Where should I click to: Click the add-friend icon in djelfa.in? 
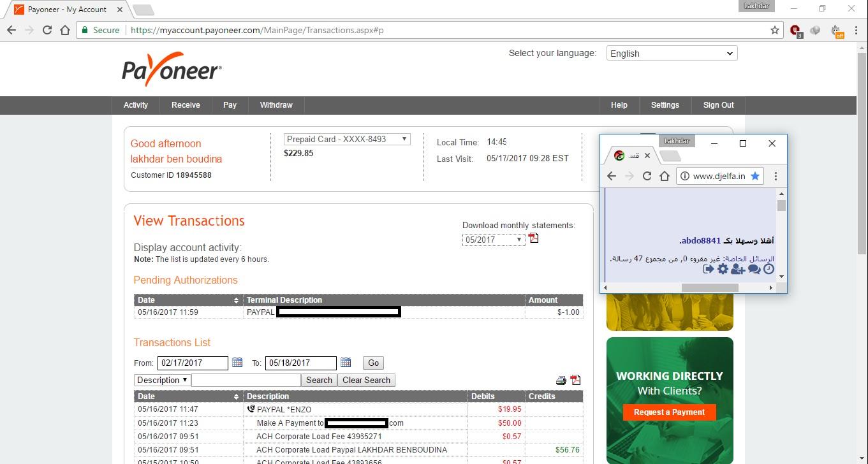[738, 269]
